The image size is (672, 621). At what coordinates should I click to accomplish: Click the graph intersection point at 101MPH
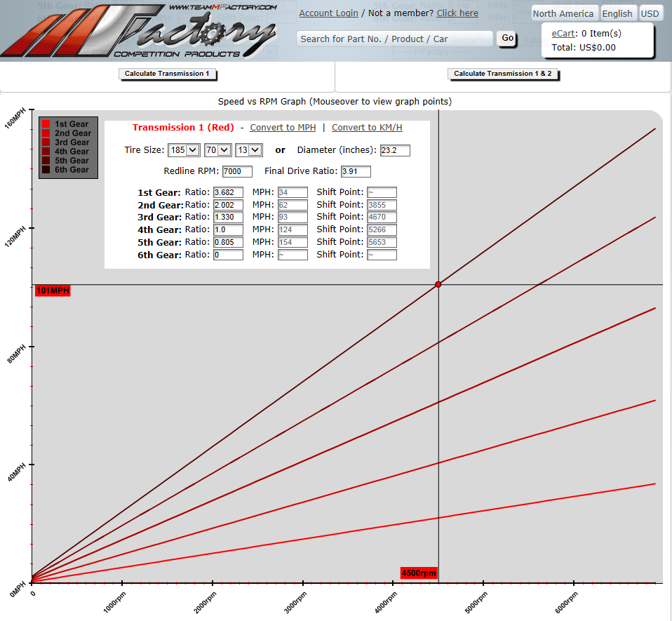(x=438, y=284)
